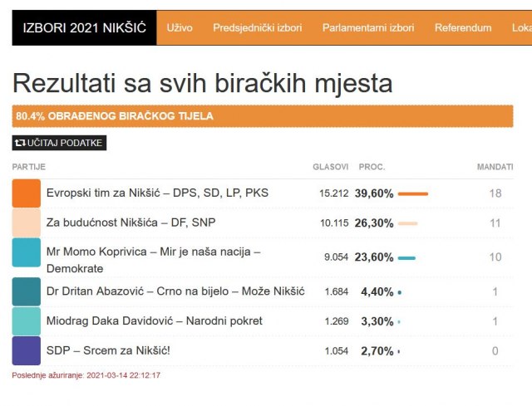The image size is (532, 406).
Task: Click the Izbori 2021 Nikšić site logo
Action: pos(84,28)
